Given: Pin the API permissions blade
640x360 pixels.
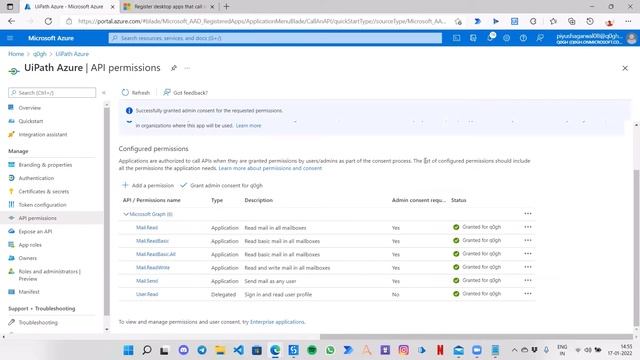Looking at the screenshot, I should pos(174,68).
